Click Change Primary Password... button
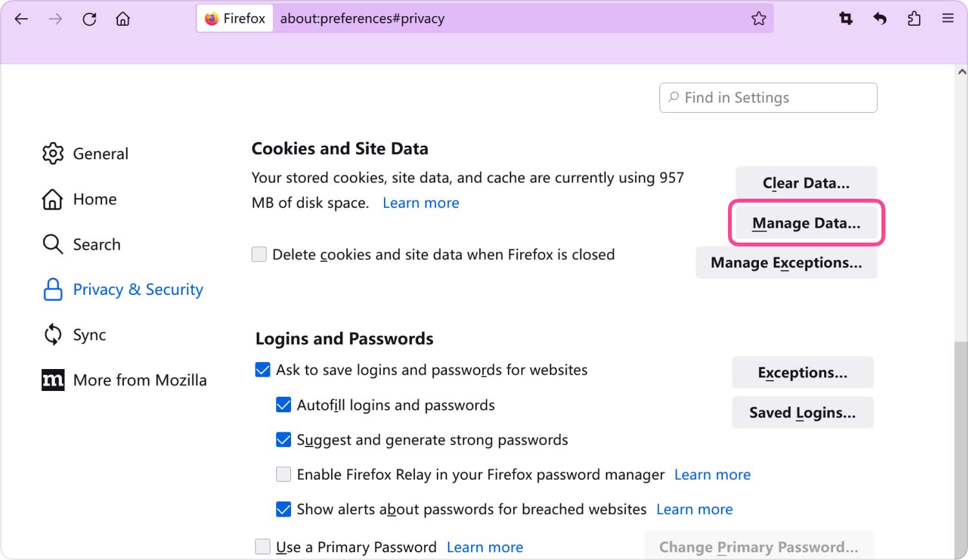The image size is (968, 560). pos(758,546)
